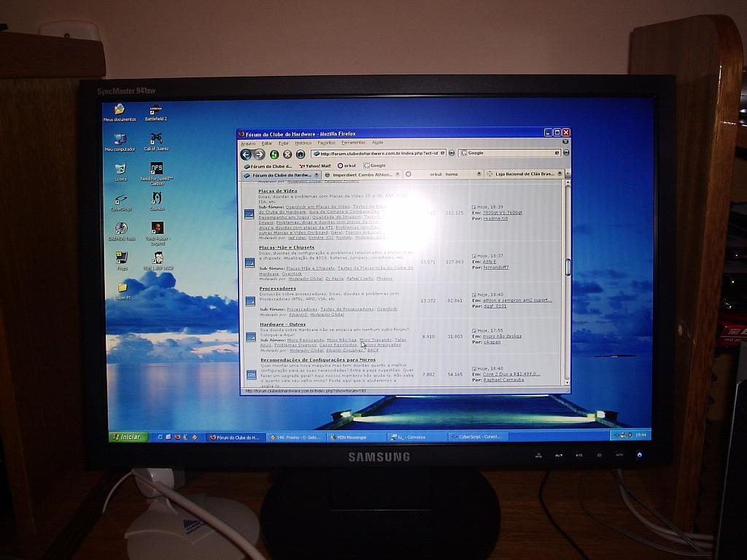Stop loading with the X button

coord(287,155)
